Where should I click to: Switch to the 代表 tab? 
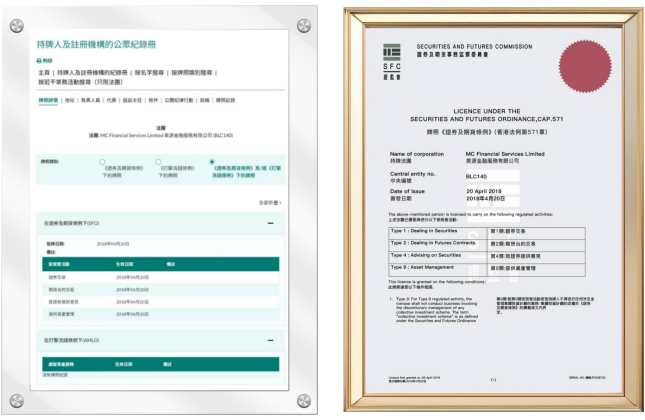[x=111, y=100]
